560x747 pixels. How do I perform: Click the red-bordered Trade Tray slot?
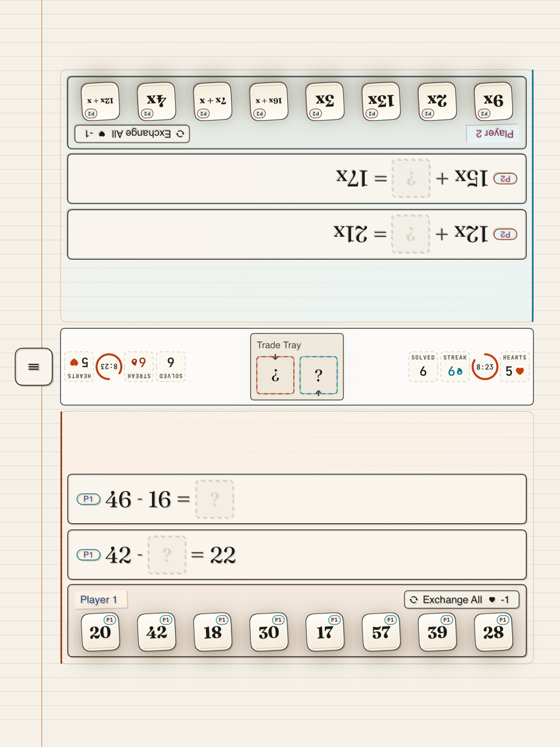275,376
